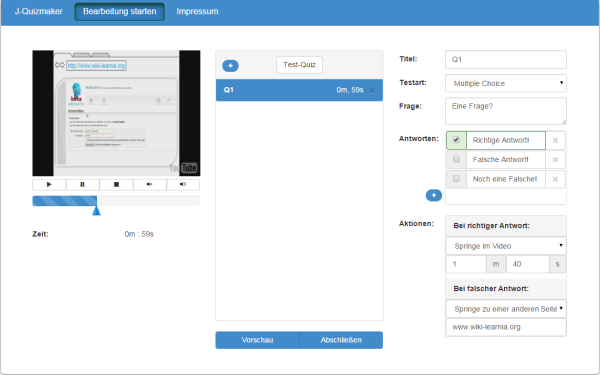Tick the 'Noch eine Falsche!' checkbox
The height and width of the screenshot is (375, 600).
(x=456, y=179)
